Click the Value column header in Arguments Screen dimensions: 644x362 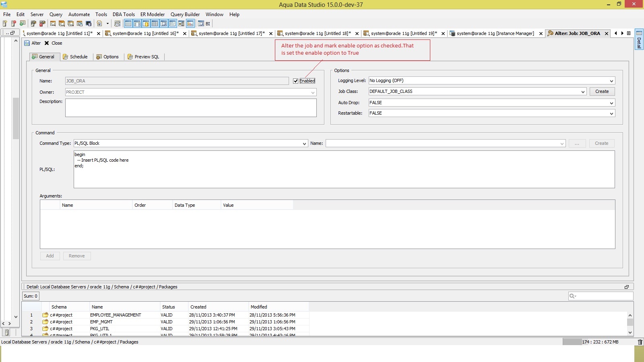coord(257,205)
